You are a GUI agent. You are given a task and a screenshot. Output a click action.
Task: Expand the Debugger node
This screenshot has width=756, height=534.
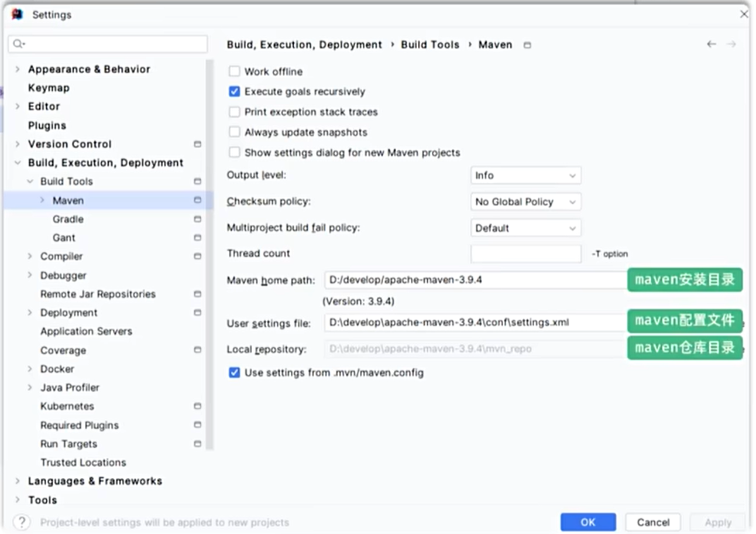30,275
